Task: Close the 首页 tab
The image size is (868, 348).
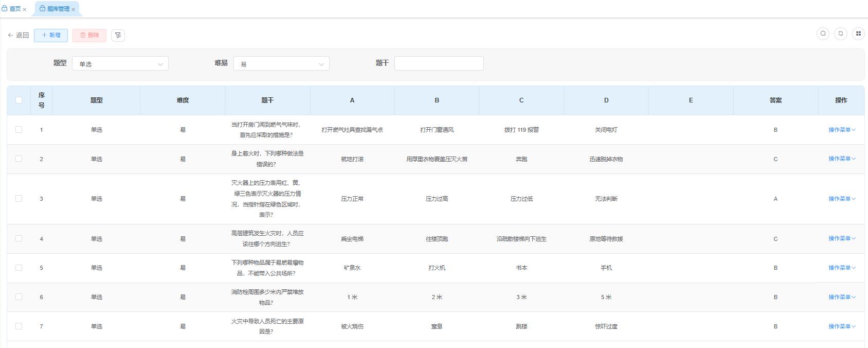Action: 24,9
